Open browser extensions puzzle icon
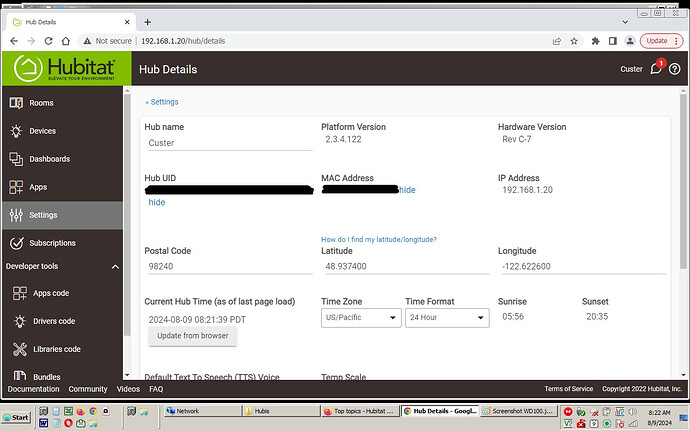 point(595,41)
